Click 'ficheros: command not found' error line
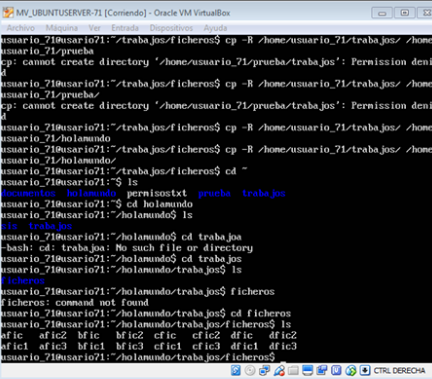This screenshot has height=379, width=432. click(75, 303)
